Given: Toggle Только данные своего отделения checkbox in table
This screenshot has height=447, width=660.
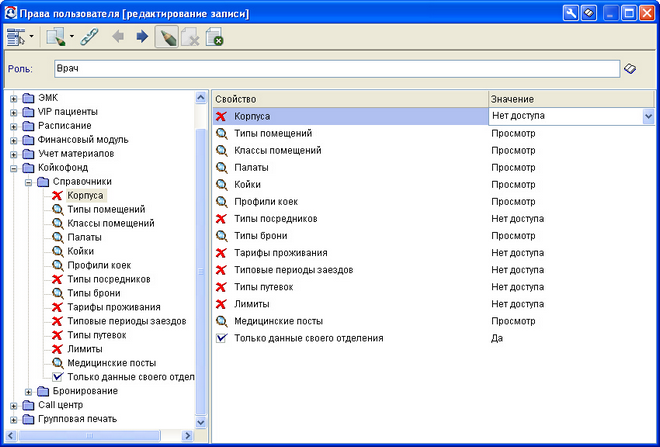Looking at the screenshot, I should [221, 338].
